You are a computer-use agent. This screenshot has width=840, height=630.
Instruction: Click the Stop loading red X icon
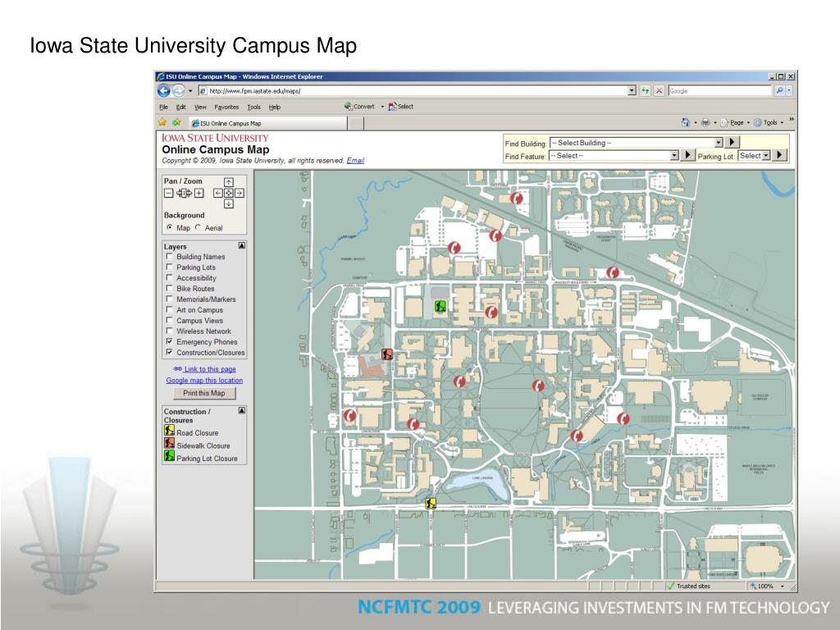[x=659, y=91]
